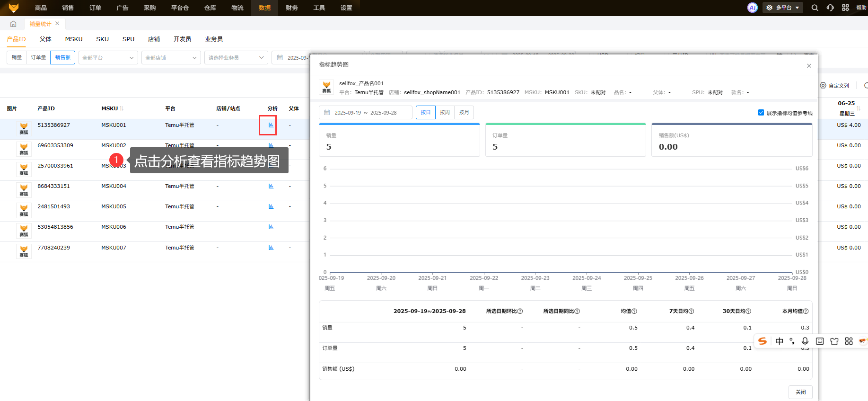The image size is (868, 401).
Task: Click the customer service headset icon
Action: pos(830,8)
